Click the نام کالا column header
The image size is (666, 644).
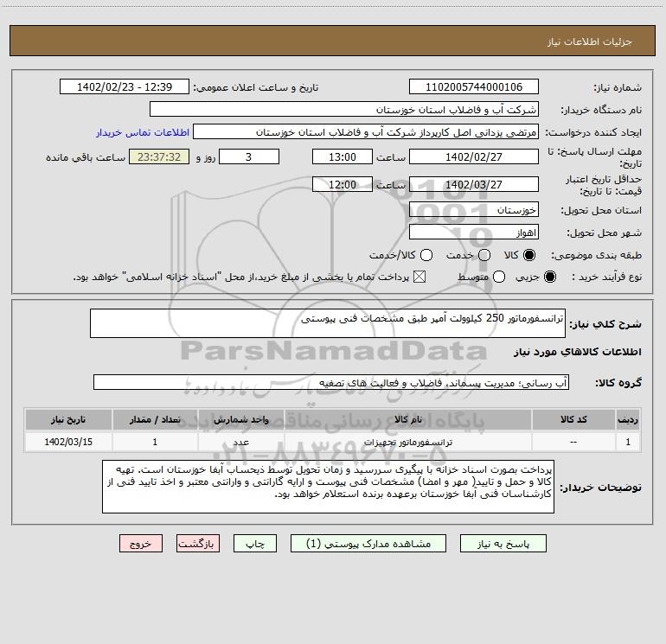click(x=407, y=419)
